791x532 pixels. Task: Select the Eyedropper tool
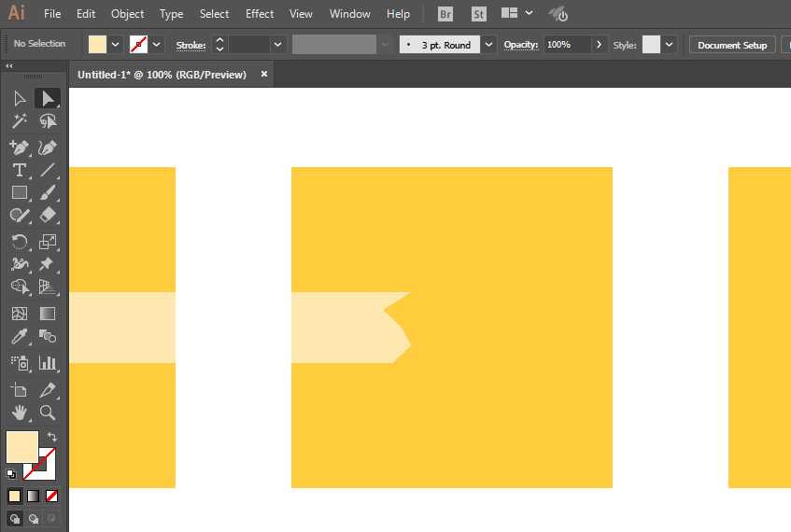pyautogui.click(x=20, y=336)
